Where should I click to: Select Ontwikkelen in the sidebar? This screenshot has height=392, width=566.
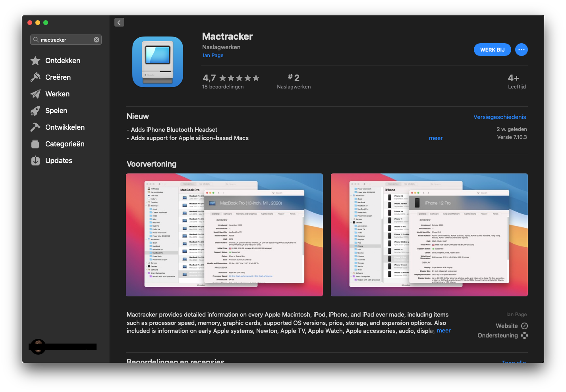tap(65, 127)
